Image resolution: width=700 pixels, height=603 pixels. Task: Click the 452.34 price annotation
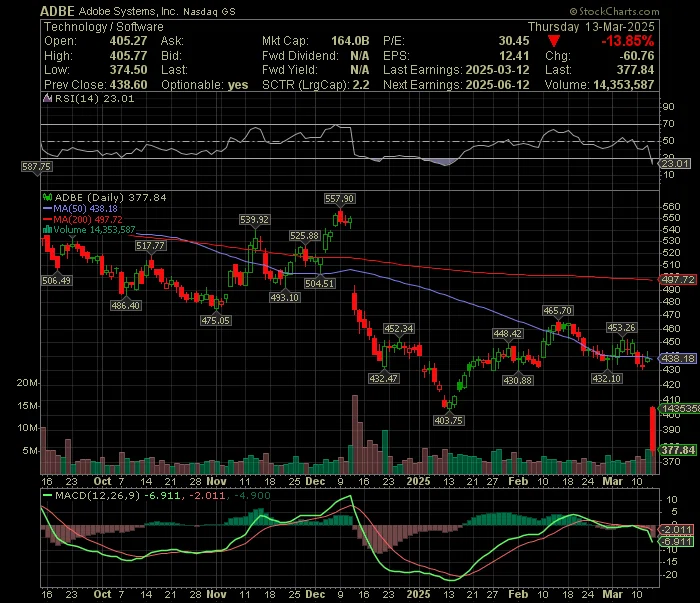coord(399,329)
